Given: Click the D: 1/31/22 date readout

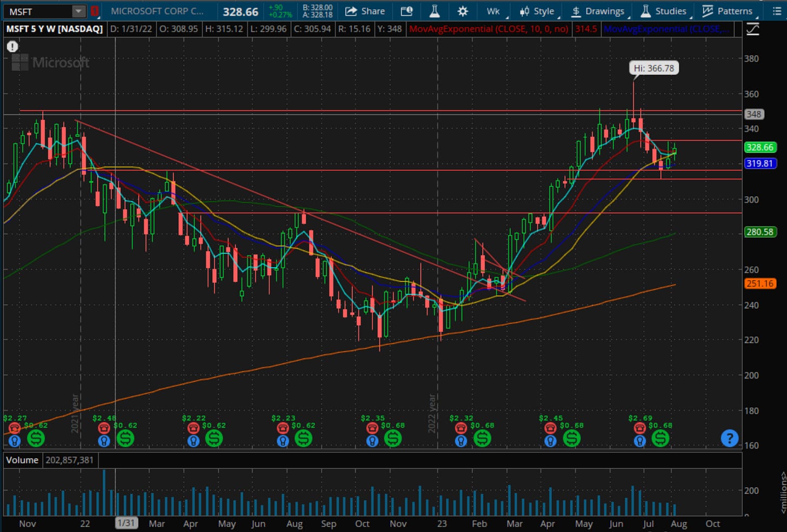Looking at the screenshot, I should (131, 29).
